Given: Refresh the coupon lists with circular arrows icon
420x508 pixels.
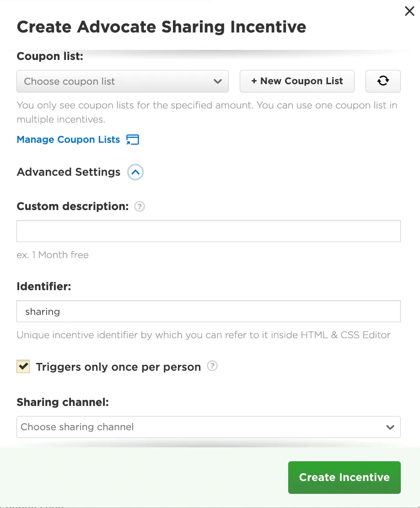Looking at the screenshot, I should (383, 81).
